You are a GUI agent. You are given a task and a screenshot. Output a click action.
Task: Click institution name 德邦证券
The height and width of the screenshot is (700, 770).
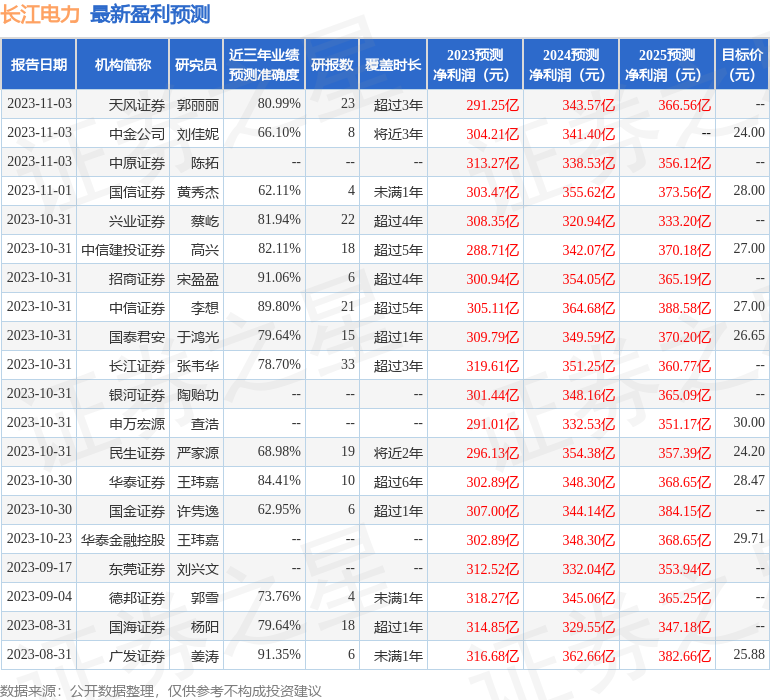[137, 598]
